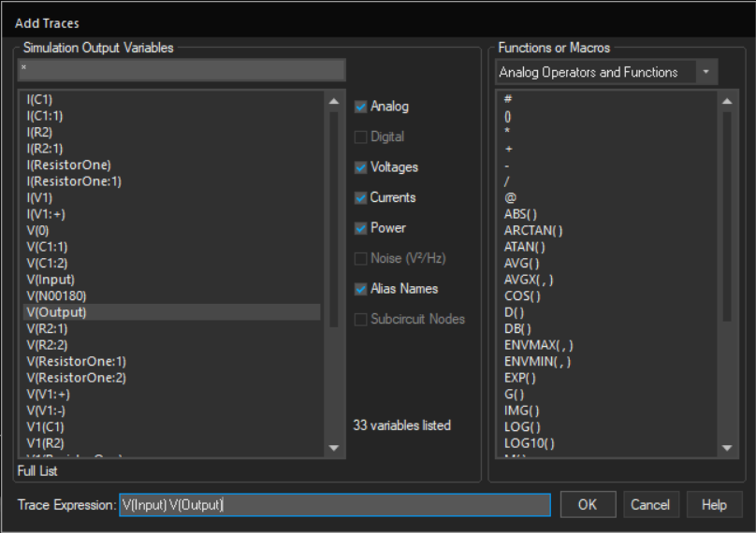Insert the IMG() function
This screenshot has width=756, height=533.
522,411
